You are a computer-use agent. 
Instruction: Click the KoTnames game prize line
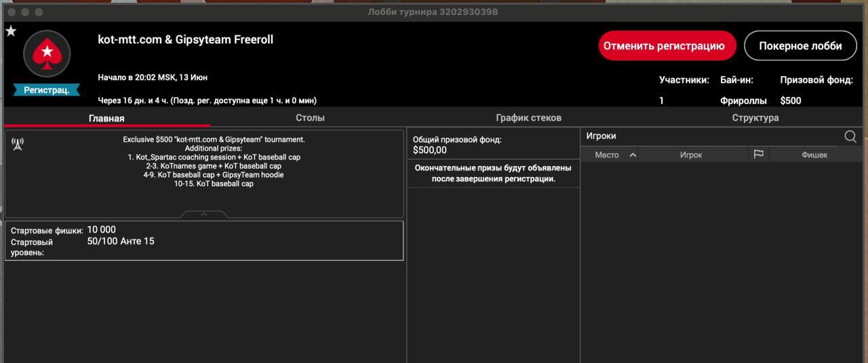[x=214, y=166]
